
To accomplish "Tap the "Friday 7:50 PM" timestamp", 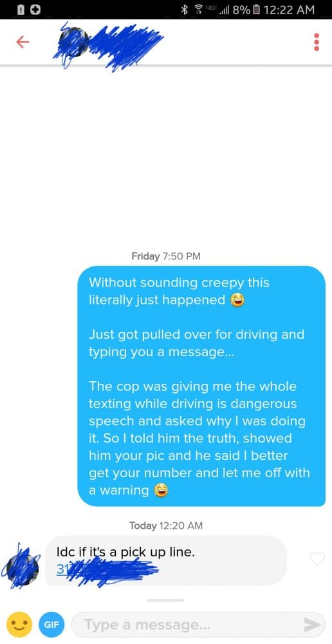I will (166, 256).
